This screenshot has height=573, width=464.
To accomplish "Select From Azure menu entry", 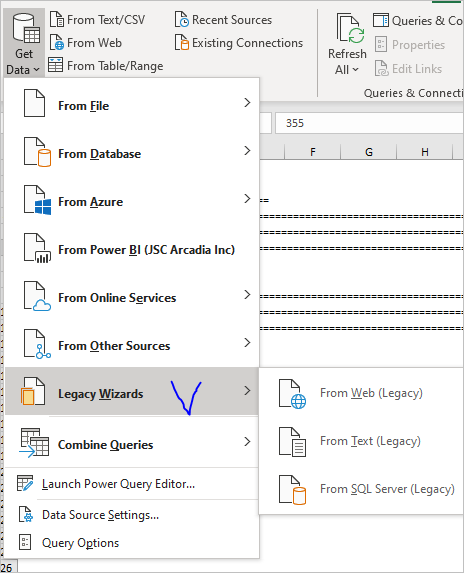I will pyautogui.click(x=132, y=200).
